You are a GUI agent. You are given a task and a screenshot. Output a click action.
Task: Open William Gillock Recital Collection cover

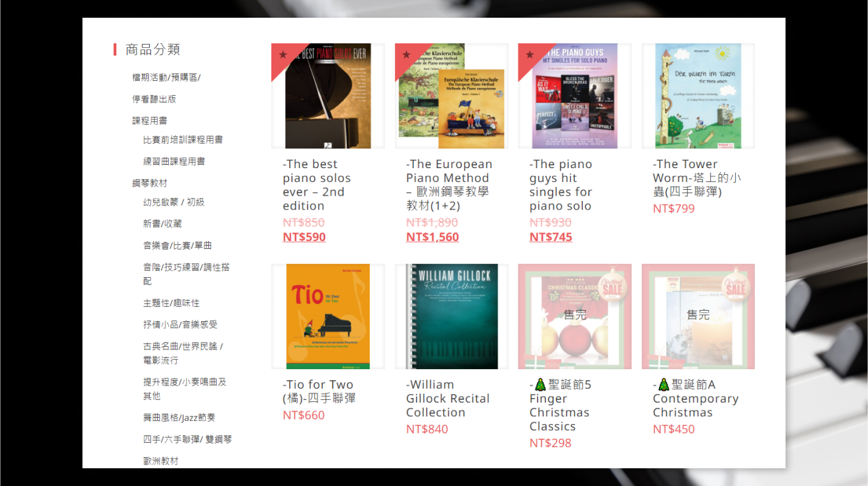[451, 317]
